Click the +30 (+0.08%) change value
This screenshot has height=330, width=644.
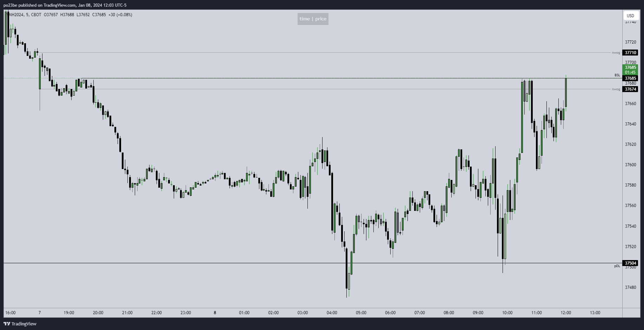pos(120,15)
